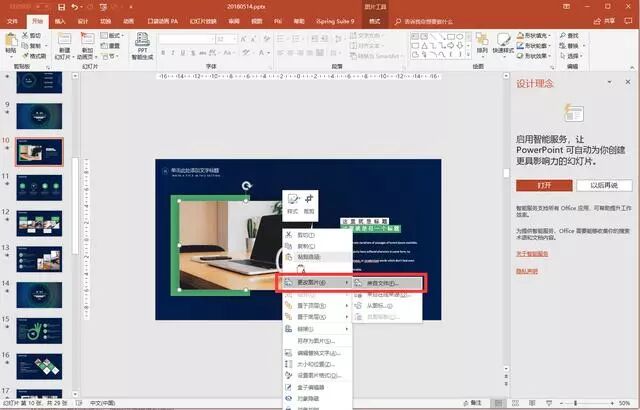Open Quick Styles gallery

(x=503, y=44)
